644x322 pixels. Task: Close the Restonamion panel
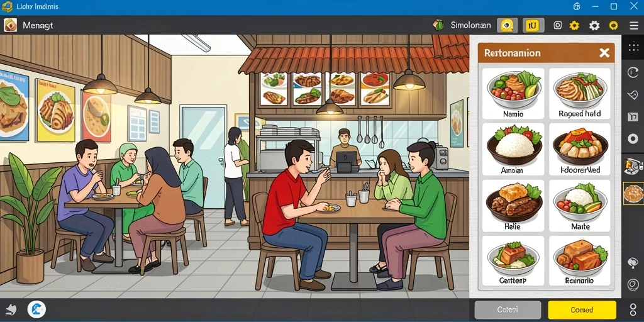(604, 53)
